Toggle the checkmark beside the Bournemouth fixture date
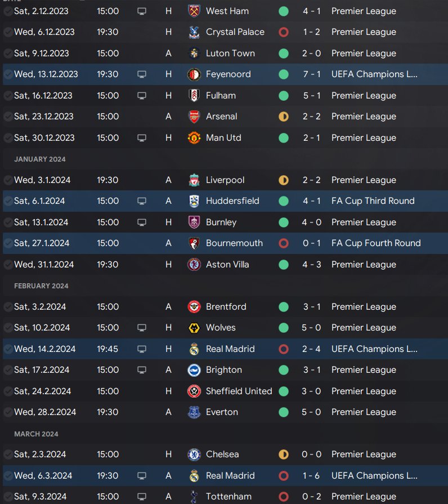 (x=8, y=243)
